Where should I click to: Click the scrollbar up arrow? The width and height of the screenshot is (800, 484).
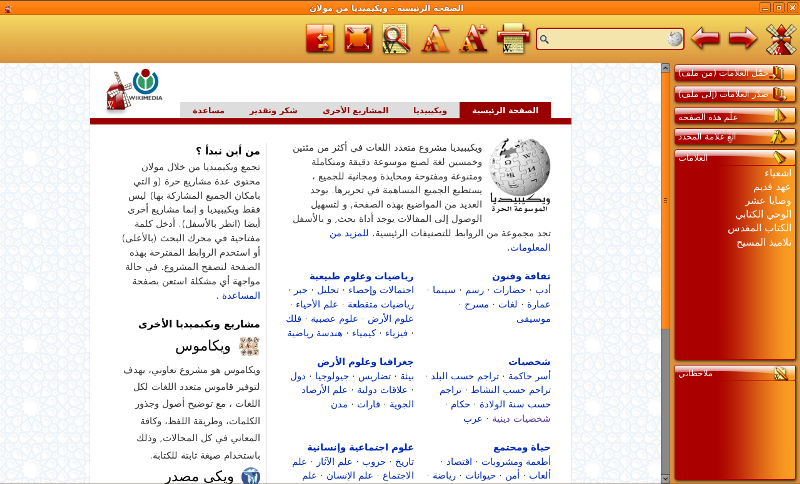(x=665, y=68)
